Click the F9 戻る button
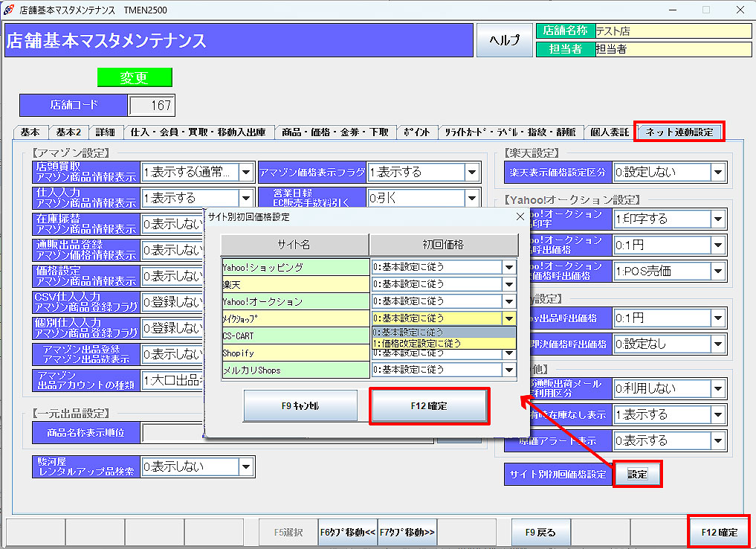756x549 pixels. pos(540,532)
